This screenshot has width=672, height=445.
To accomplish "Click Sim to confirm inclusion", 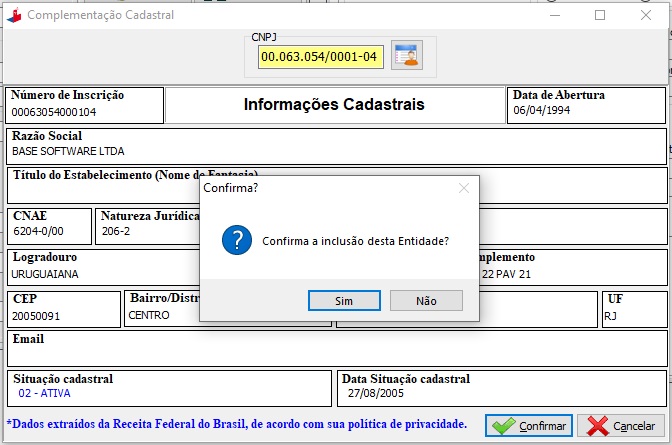I will coord(344,301).
